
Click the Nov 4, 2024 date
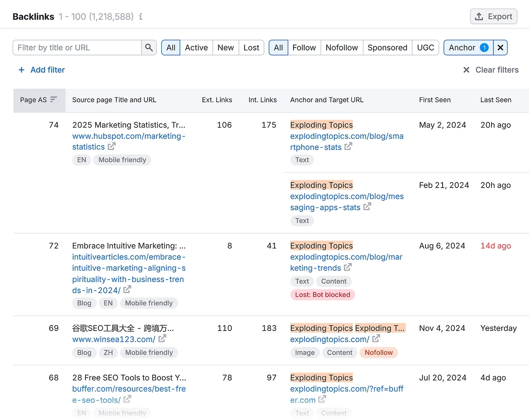pyautogui.click(x=442, y=328)
